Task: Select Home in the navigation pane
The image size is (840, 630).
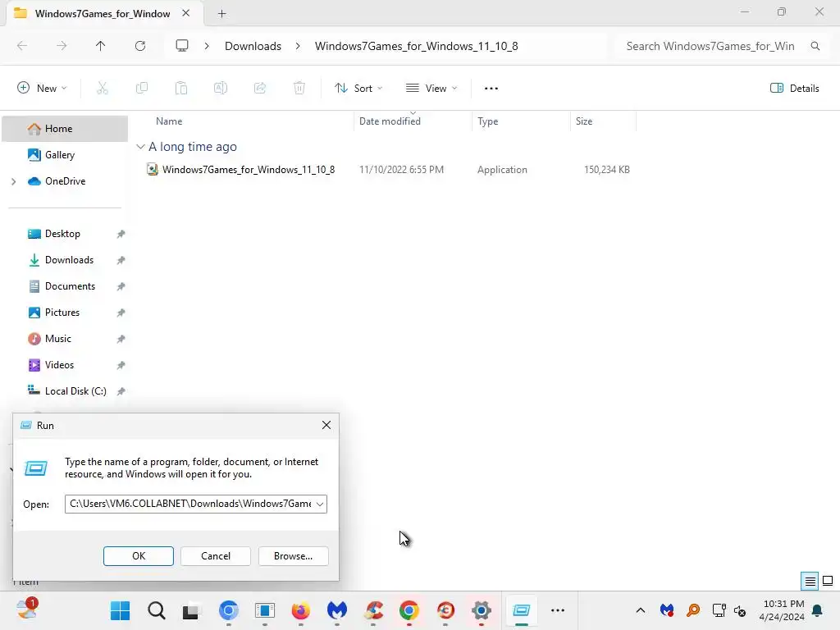Action: pos(65,129)
